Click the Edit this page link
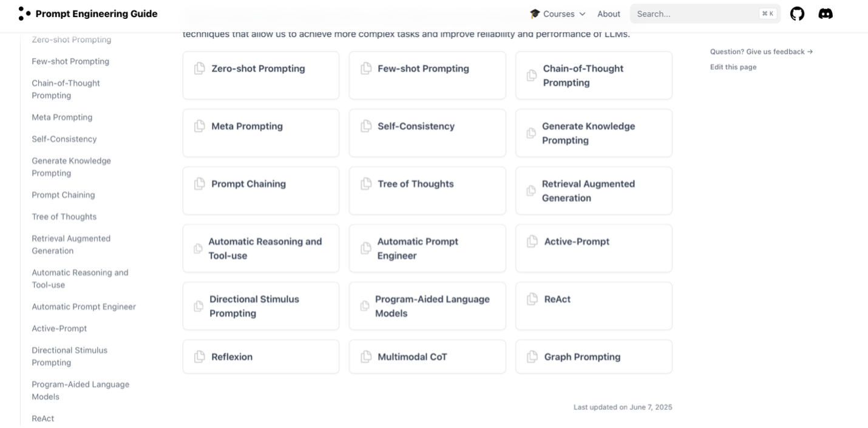The height and width of the screenshot is (428, 868). (x=733, y=67)
